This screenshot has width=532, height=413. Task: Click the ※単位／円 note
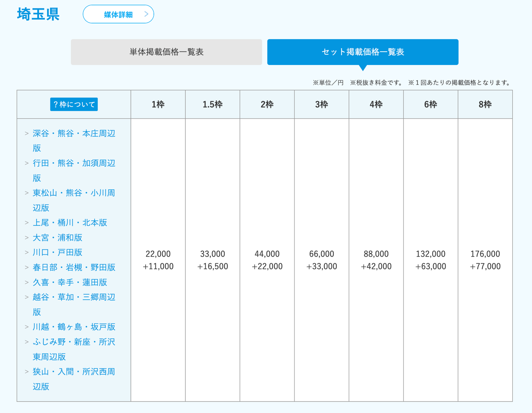coord(328,83)
